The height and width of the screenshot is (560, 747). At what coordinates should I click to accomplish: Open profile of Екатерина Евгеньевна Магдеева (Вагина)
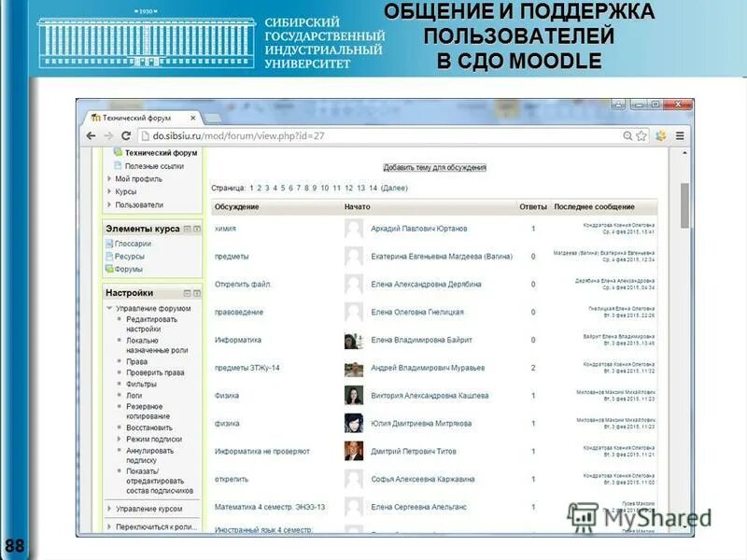coord(442,256)
